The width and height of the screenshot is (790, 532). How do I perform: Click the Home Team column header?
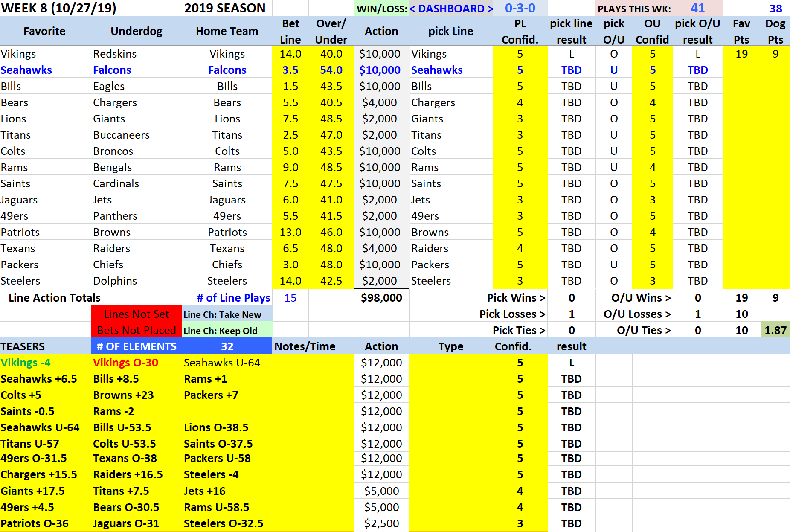click(x=227, y=31)
